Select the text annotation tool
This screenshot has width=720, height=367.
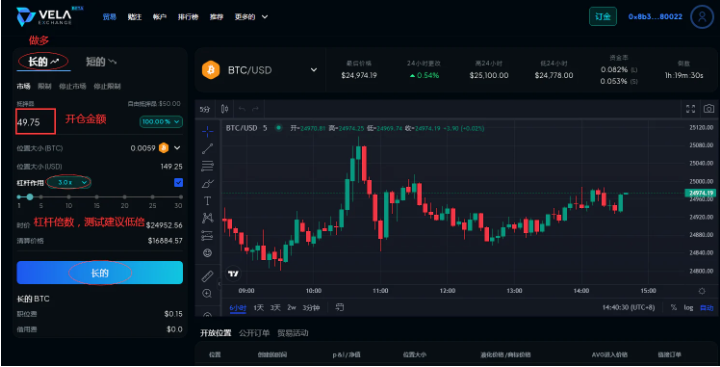point(208,201)
